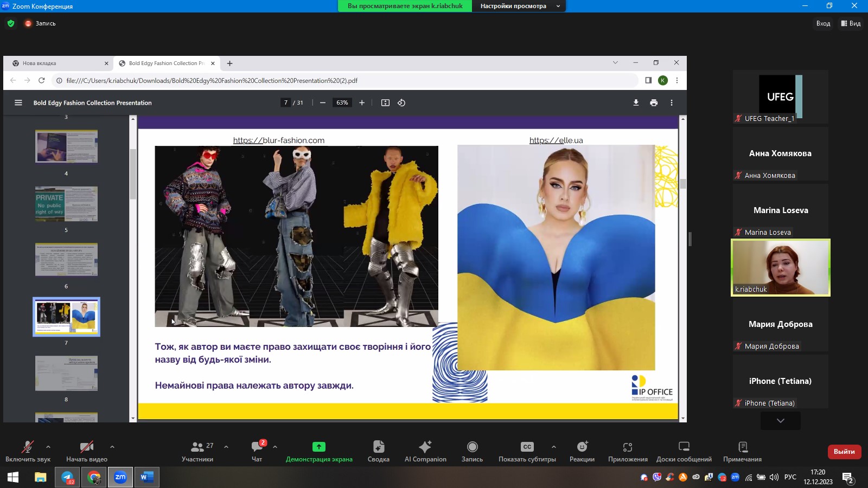868x488 pixels.
Task: Switch to Нова вкладка browser tab
Action: tap(59, 63)
